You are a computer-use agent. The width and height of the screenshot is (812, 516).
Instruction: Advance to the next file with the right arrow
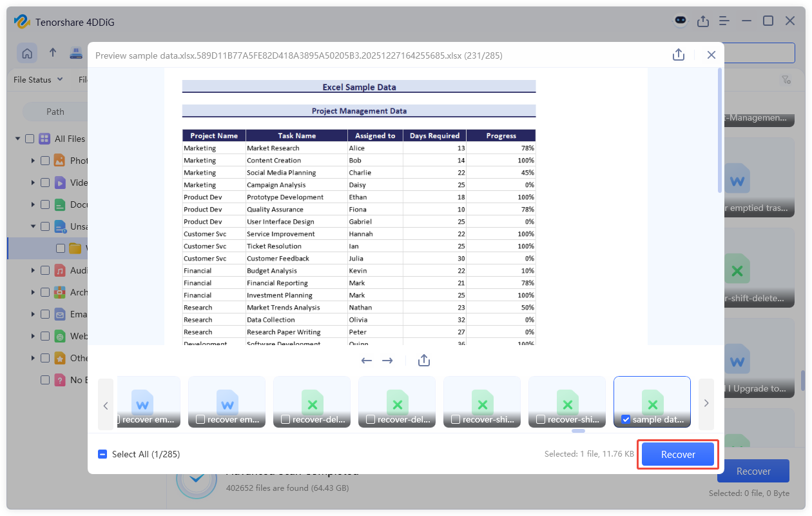387,361
